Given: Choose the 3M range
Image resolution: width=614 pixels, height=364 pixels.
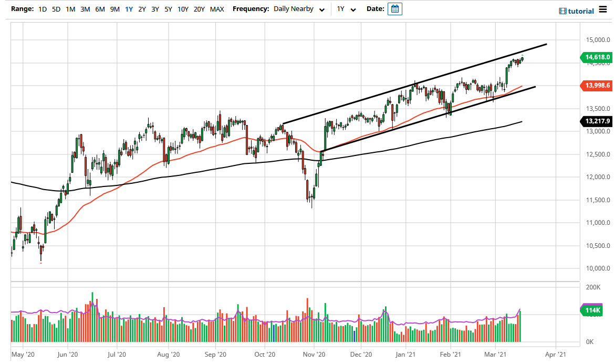Looking at the screenshot, I should click(85, 9).
